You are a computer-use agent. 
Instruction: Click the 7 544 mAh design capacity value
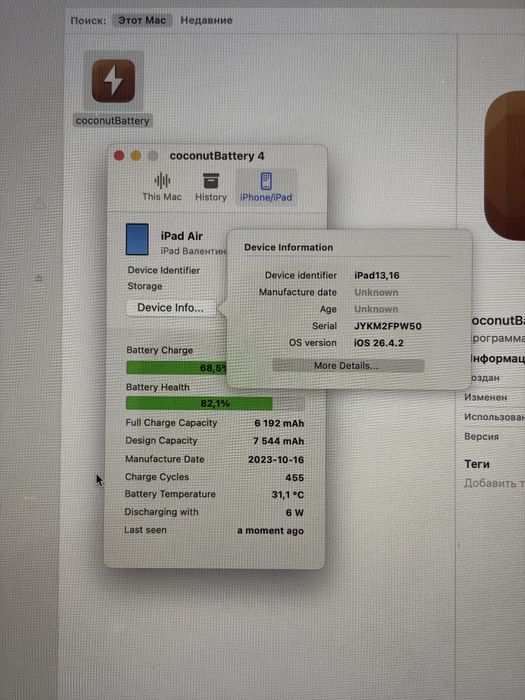[x=279, y=441]
